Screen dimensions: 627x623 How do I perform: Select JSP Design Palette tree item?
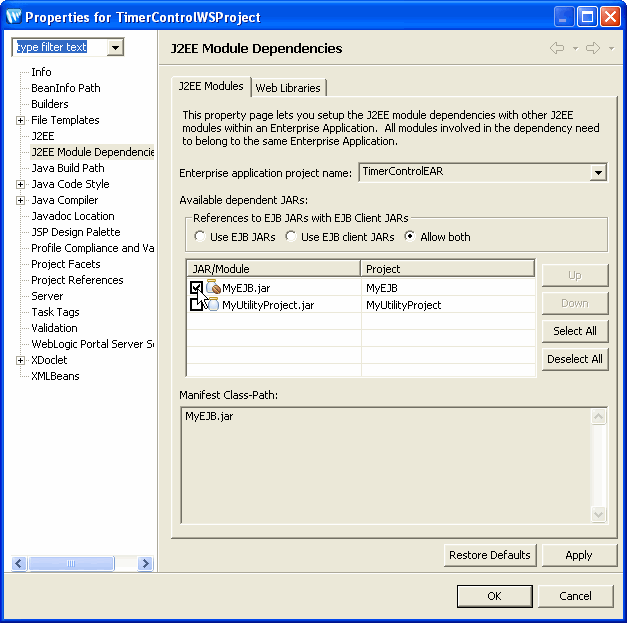[x=76, y=232]
